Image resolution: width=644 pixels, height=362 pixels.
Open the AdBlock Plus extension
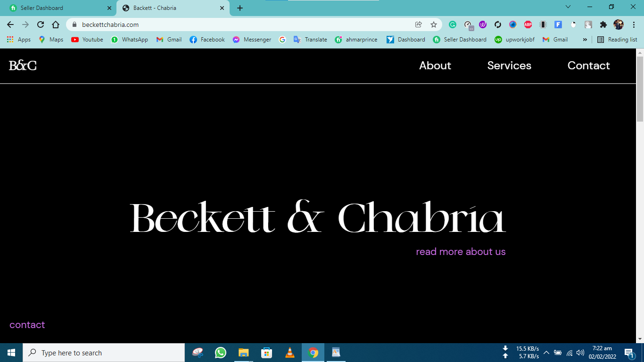tap(528, 25)
